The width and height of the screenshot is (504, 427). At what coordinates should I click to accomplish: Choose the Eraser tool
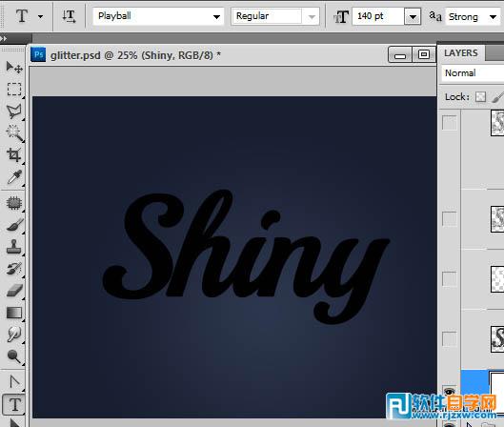(x=14, y=291)
